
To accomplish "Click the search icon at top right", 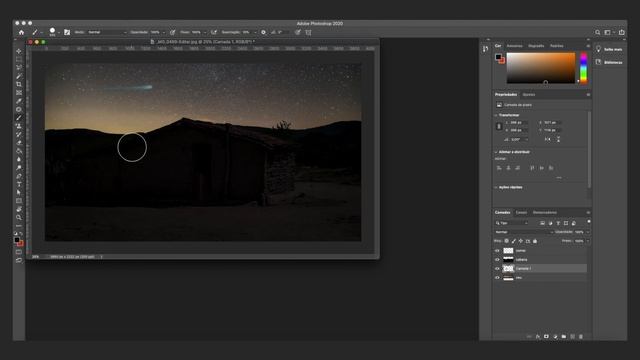I will pyautogui.click(x=598, y=32).
